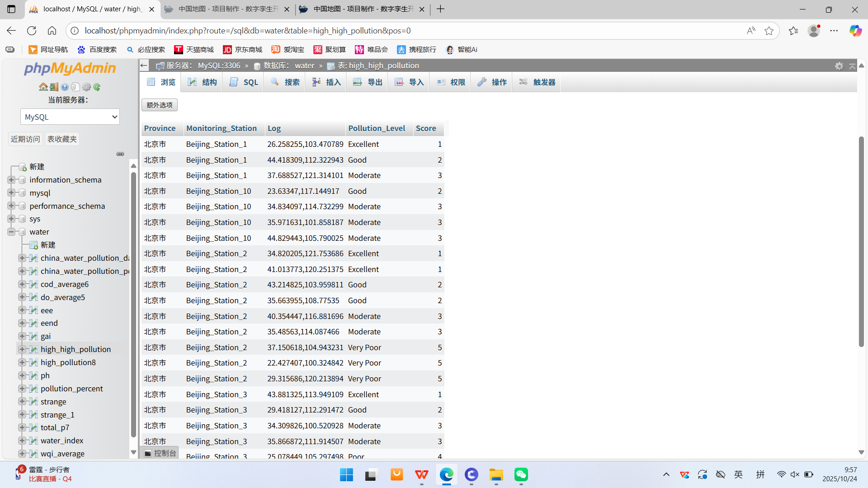Expand the information_schema database node
868x488 pixels.
[11, 180]
